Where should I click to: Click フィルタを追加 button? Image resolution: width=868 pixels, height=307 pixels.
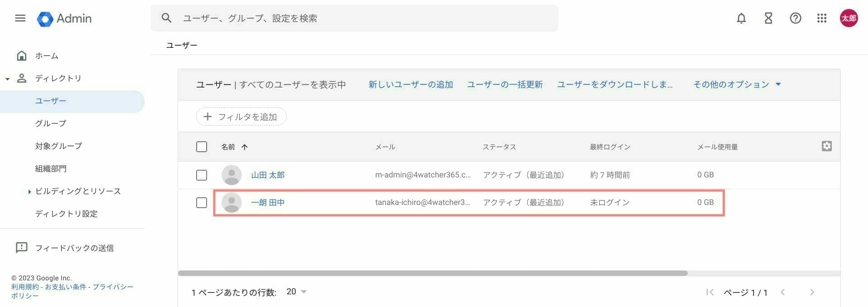click(241, 116)
